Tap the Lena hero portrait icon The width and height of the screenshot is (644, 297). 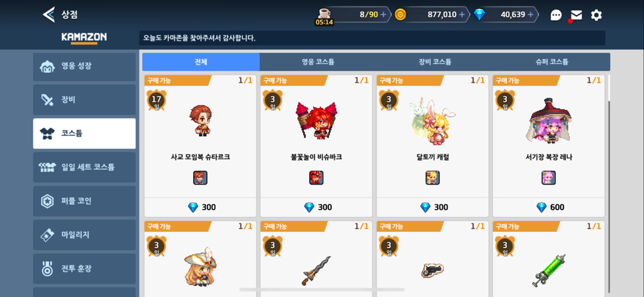pyautogui.click(x=548, y=178)
